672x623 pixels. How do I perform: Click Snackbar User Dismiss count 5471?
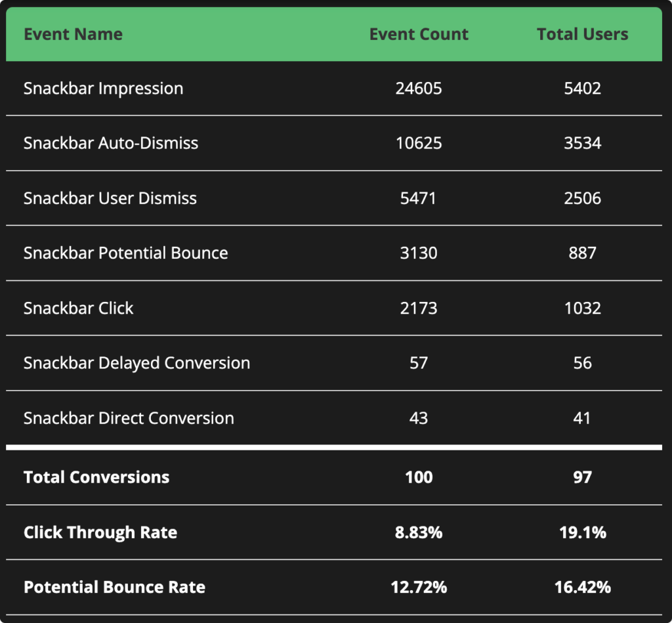click(x=419, y=198)
